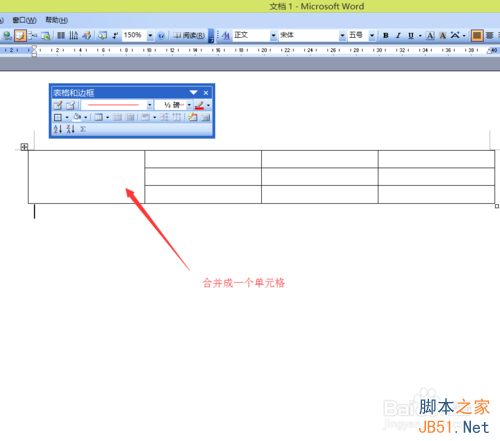
Task: Toggle Underline formatting
Action: click(411, 35)
